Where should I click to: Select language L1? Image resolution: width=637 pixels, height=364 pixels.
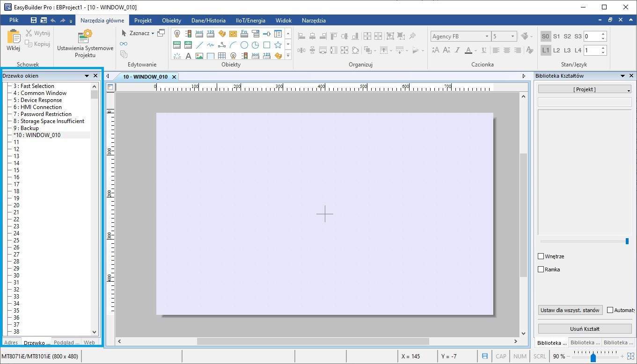[546, 50]
